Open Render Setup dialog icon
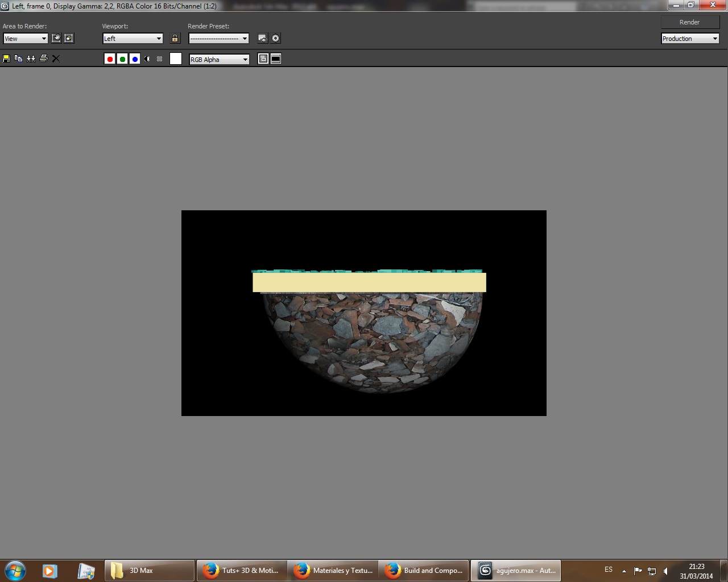Screen dimensions: 728x582 click(x=262, y=38)
